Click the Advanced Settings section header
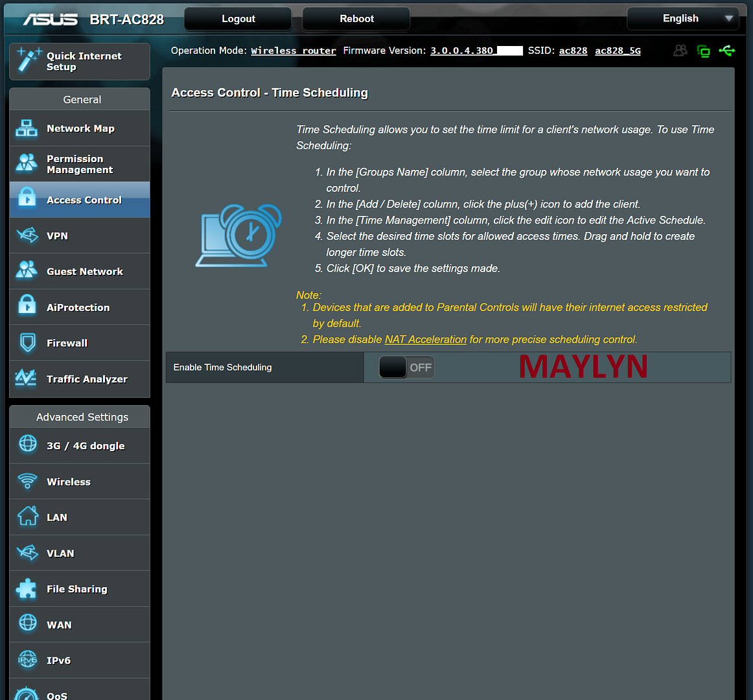Screen dimensions: 753x700 click(80, 417)
